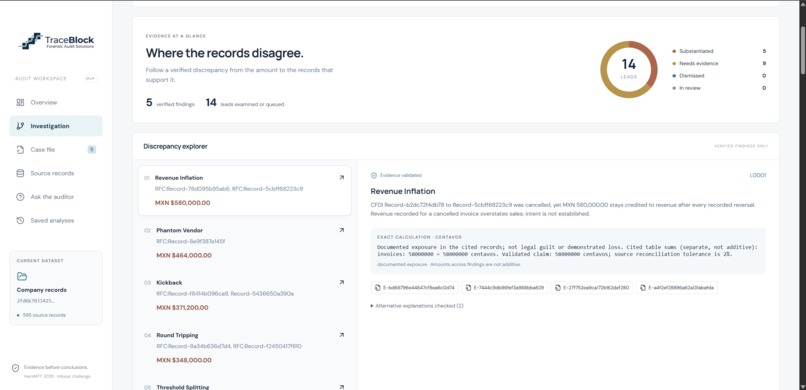Click the In review legend dot
This screenshot has width=806, height=390.
[x=674, y=88]
